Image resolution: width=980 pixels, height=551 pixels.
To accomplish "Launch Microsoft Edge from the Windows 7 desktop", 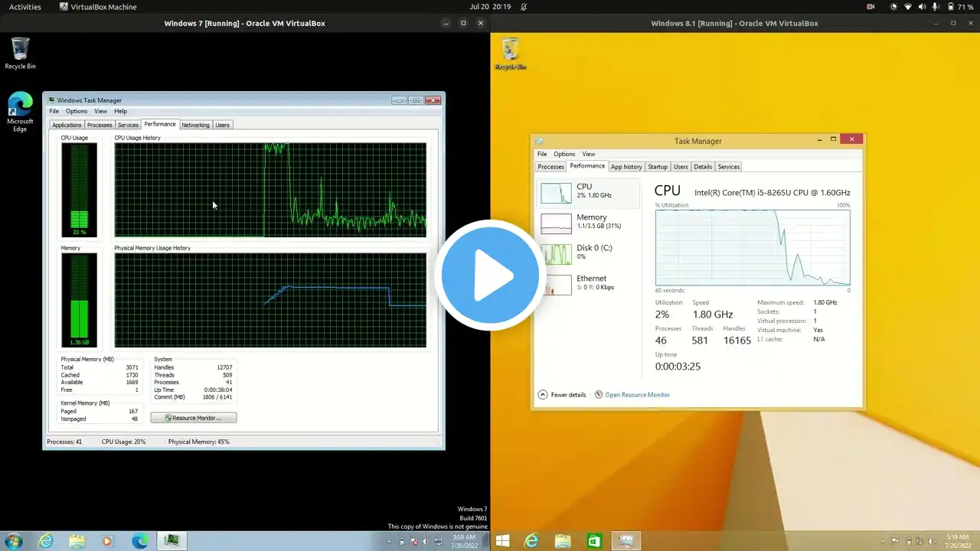I will pos(20,112).
